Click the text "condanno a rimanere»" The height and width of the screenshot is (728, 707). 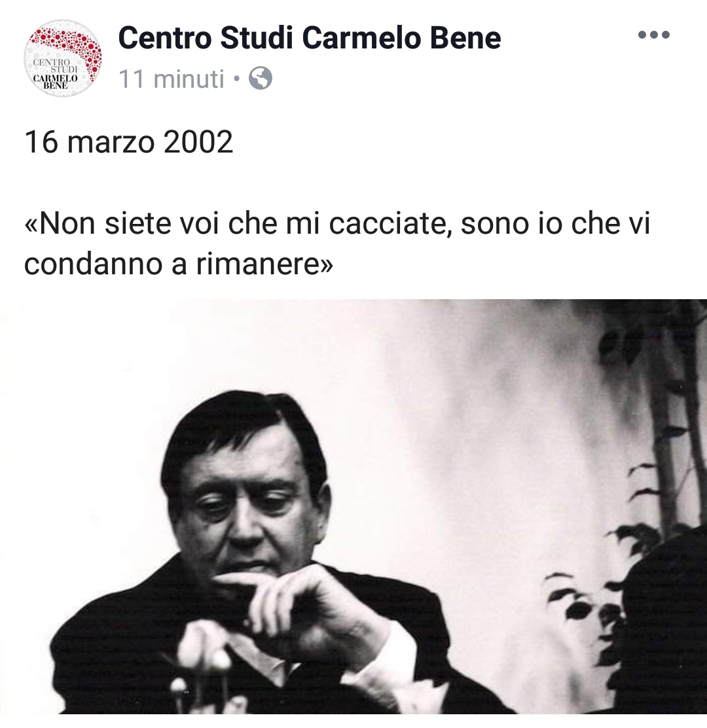click(x=179, y=264)
